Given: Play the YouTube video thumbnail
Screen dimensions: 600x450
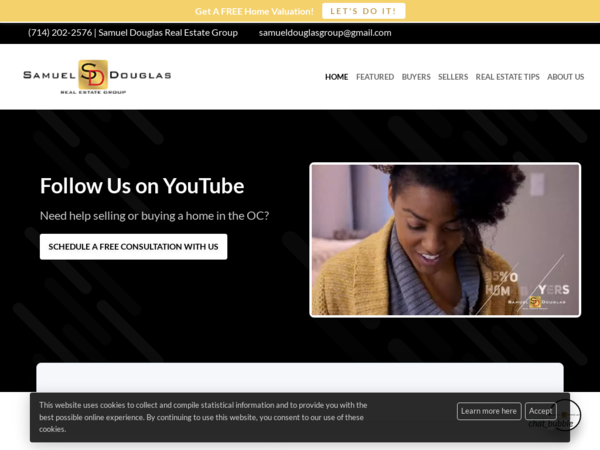Looking at the screenshot, I should tap(445, 240).
